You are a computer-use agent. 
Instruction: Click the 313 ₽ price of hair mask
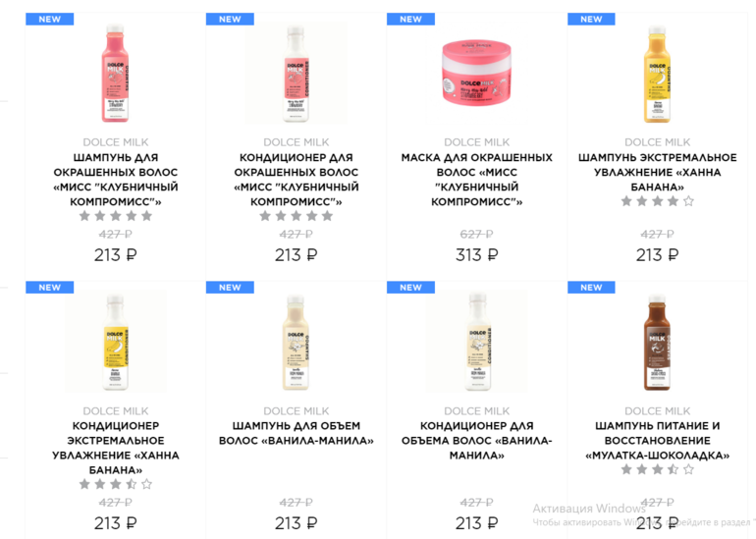(477, 254)
